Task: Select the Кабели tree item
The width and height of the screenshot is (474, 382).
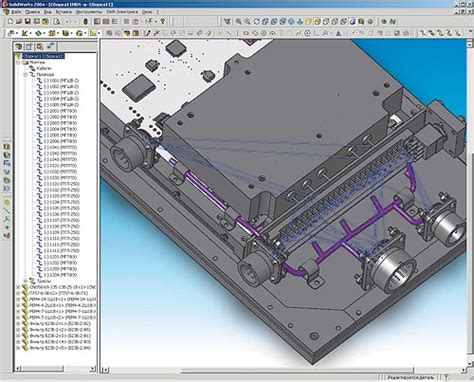Action: (x=44, y=68)
